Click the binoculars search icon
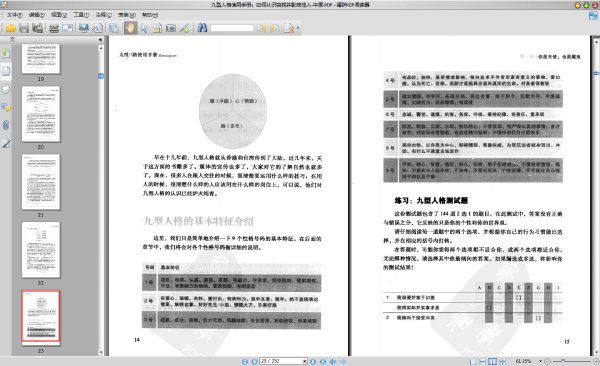This screenshot has width=600, height=366. point(202,28)
